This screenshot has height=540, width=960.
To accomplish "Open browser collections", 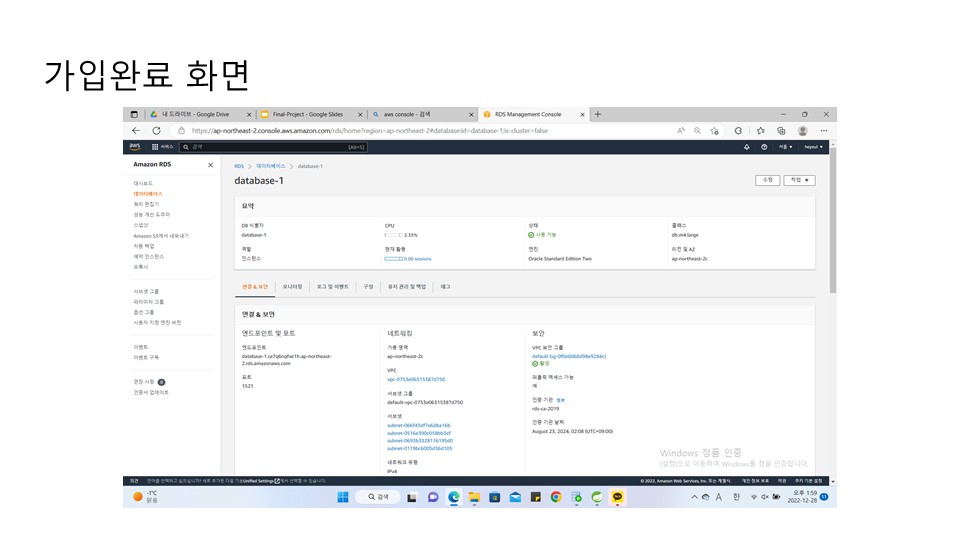I will (781, 130).
